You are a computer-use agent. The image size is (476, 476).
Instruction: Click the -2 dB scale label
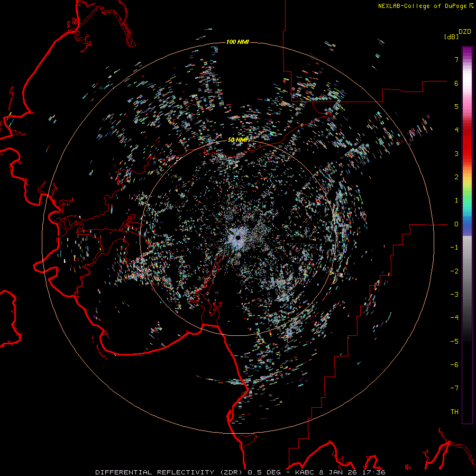coord(454,271)
